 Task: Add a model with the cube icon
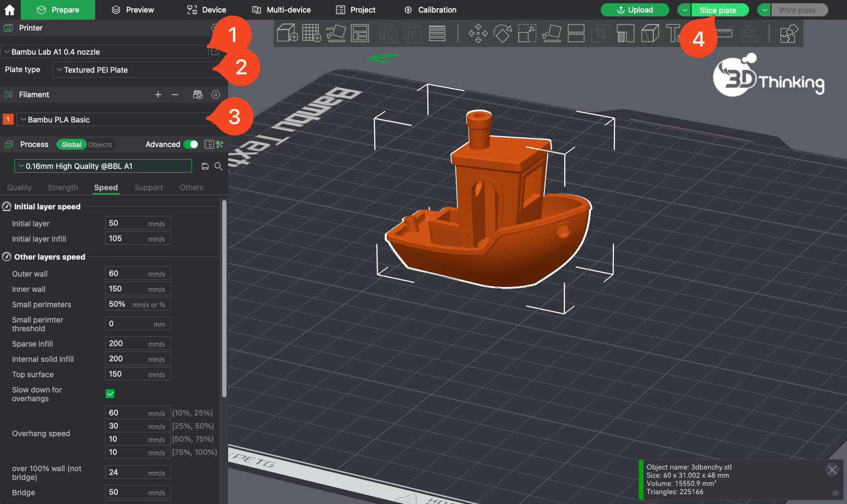point(287,33)
